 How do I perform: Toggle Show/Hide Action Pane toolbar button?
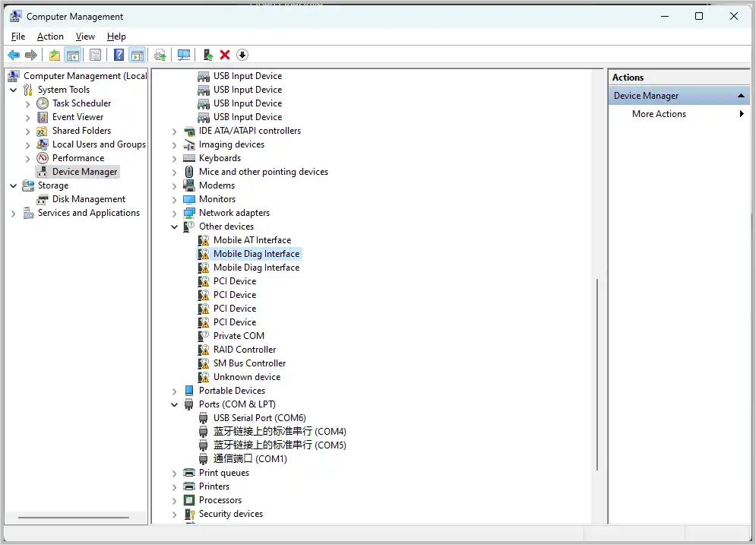[138, 55]
